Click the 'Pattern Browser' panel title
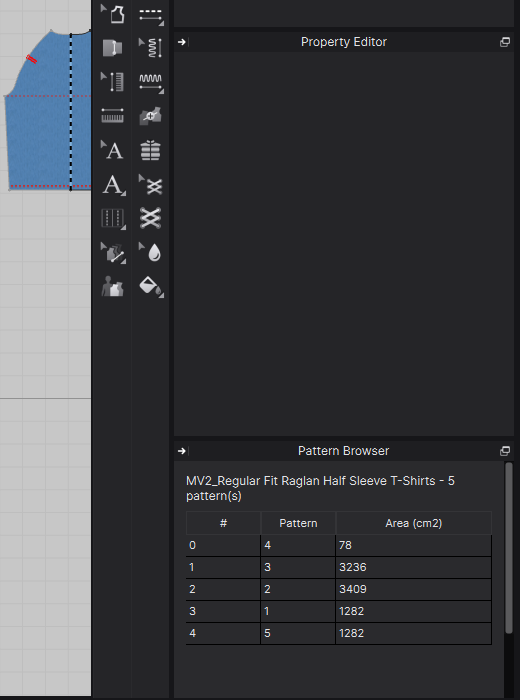Image resolution: width=520 pixels, height=700 pixels. [x=343, y=451]
